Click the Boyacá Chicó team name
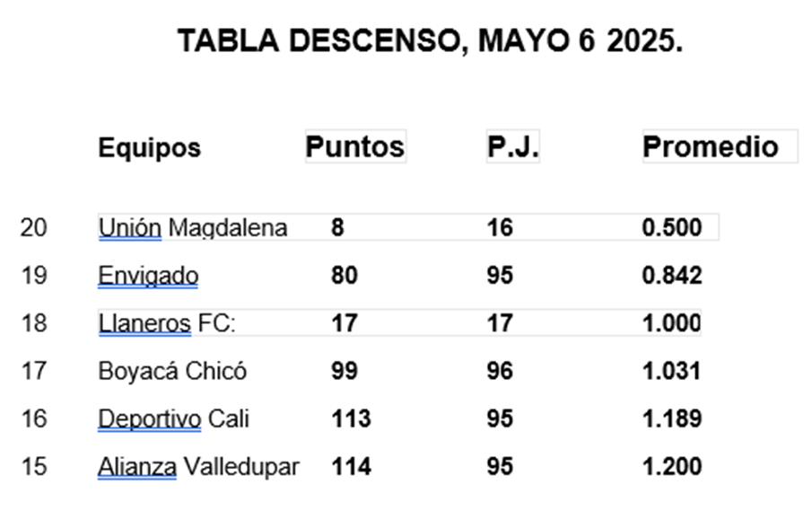This screenshot has height=511, width=812. pyautogui.click(x=172, y=371)
